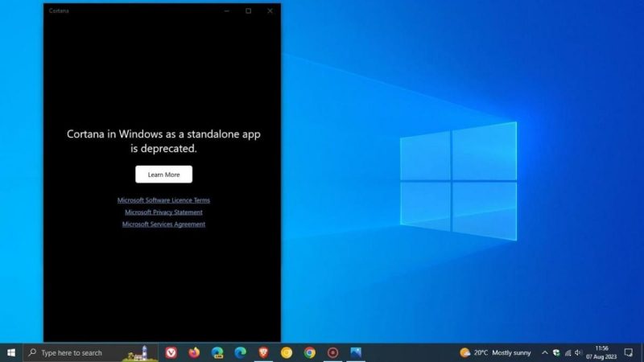
Task: Click the Learn More button in Cortana
Action: (163, 175)
